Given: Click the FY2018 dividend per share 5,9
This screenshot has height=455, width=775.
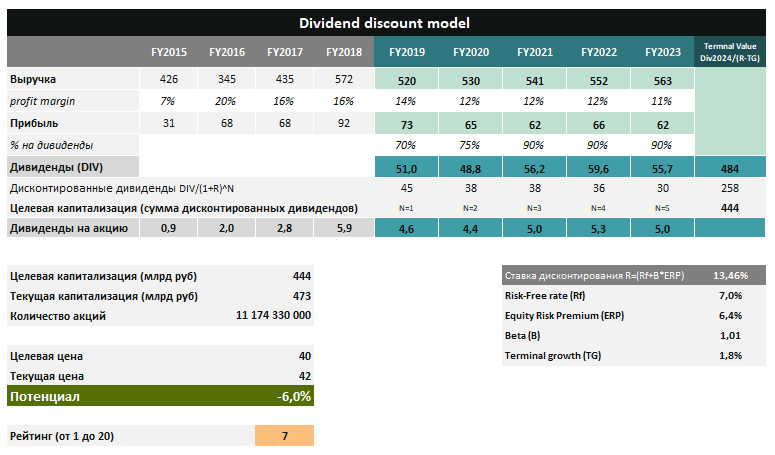Looking at the screenshot, I should [x=342, y=229].
